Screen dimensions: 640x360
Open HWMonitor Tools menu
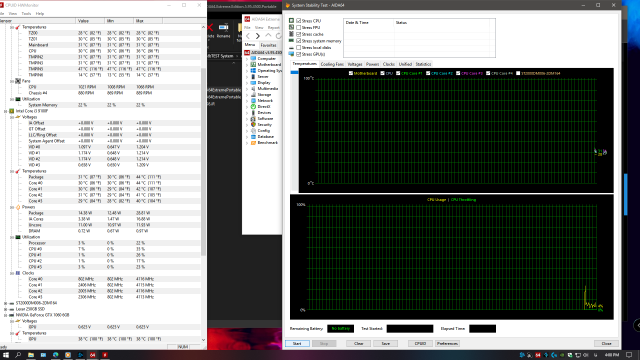tap(26, 13)
